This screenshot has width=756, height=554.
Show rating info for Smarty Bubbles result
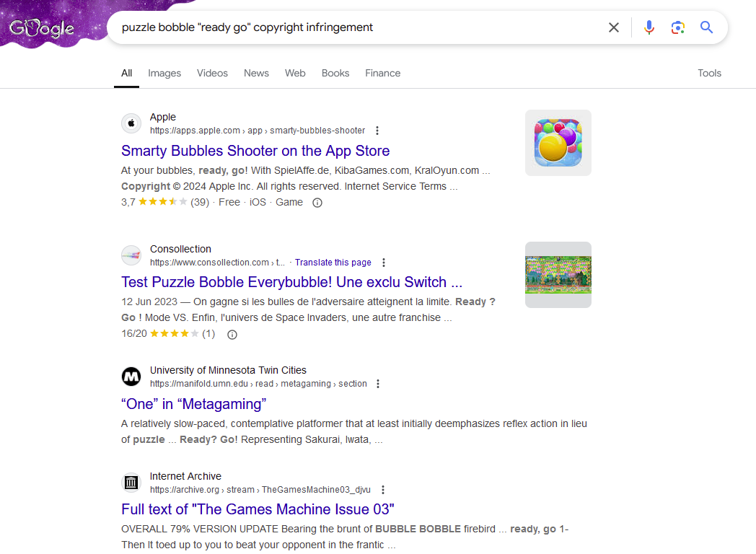(x=317, y=203)
